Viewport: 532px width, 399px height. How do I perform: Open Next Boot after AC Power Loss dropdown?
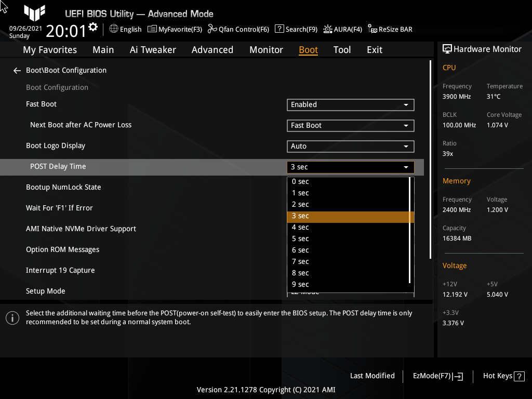point(350,125)
